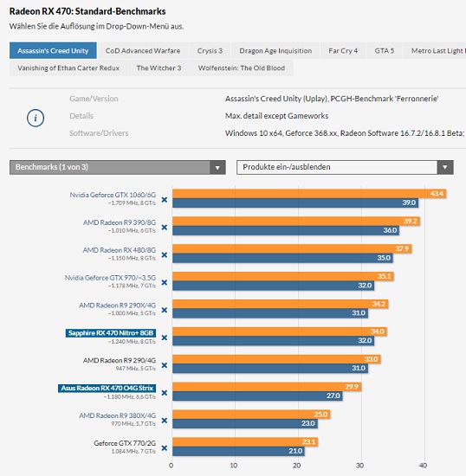
Task: Select the Assassin's Creed Unity tab
Action: click(x=53, y=51)
